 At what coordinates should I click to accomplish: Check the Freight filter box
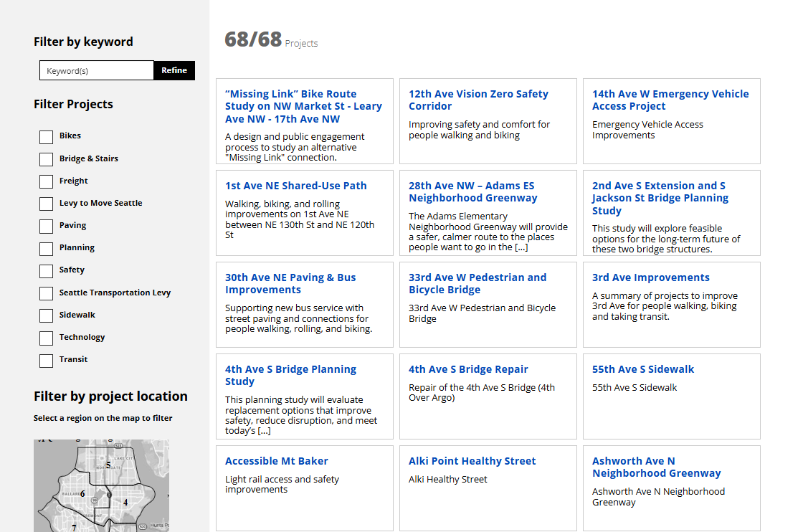[46, 182]
